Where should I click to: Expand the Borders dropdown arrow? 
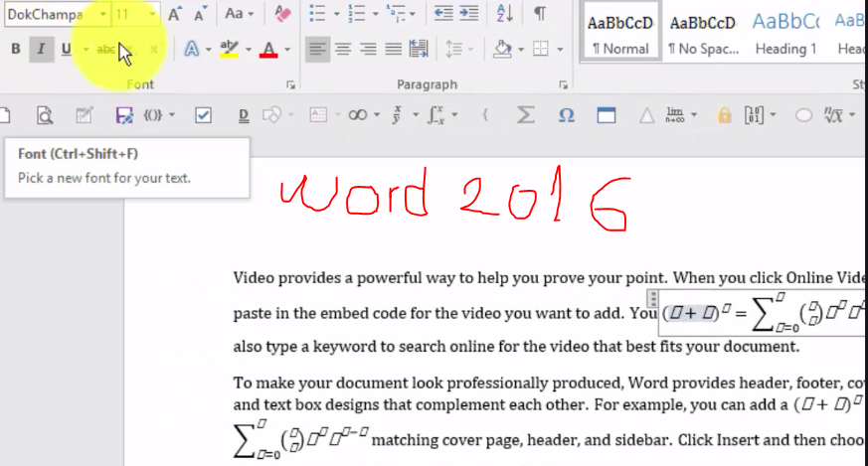pyautogui.click(x=560, y=50)
